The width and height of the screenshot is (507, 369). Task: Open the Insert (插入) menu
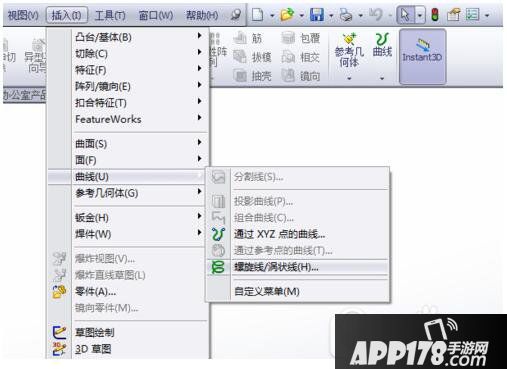coord(67,15)
